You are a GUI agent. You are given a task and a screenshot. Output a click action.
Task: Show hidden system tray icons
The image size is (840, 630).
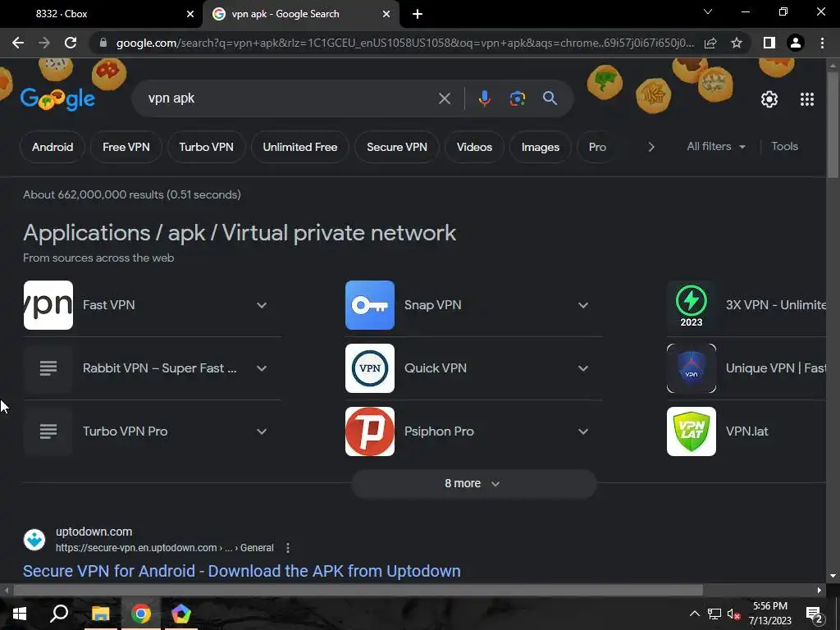(694, 614)
